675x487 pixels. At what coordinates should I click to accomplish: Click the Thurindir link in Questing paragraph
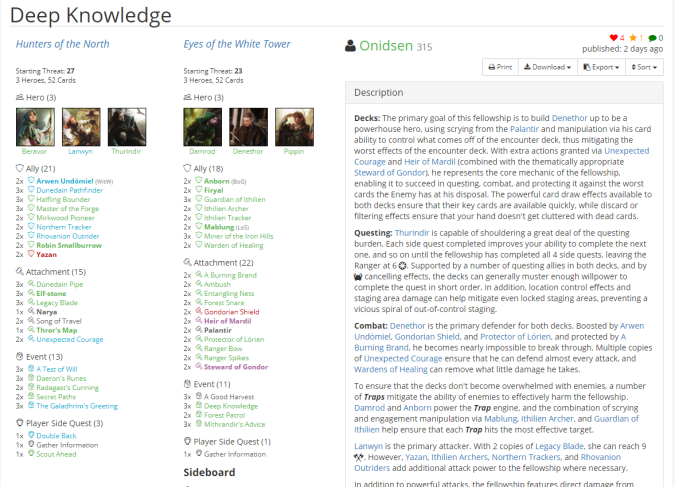(412, 233)
